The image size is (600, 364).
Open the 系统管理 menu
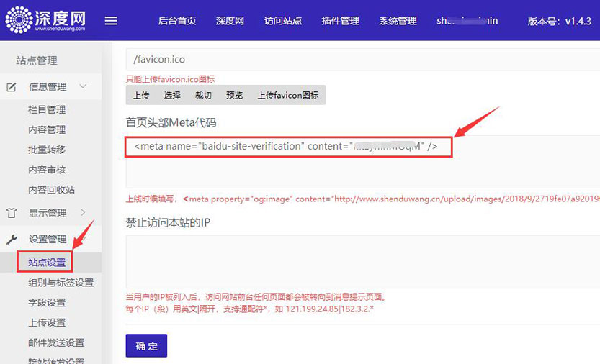point(398,21)
